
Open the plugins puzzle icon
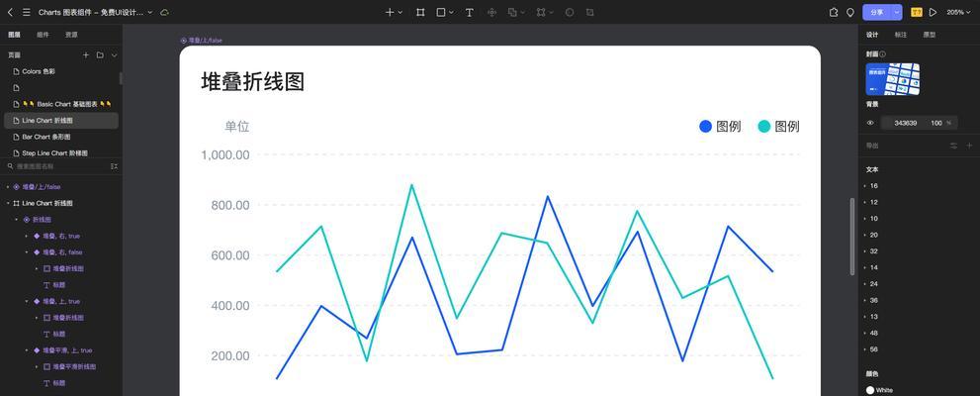(833, 12)
